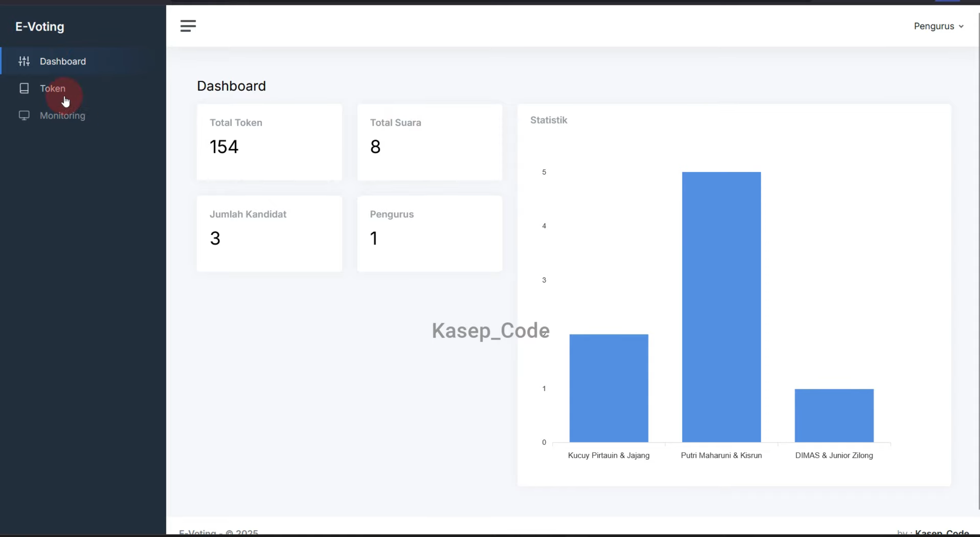This screenshot has height=537, width=980.
Task: Click the y-axis value 5 label
Action: coord(544,172)
